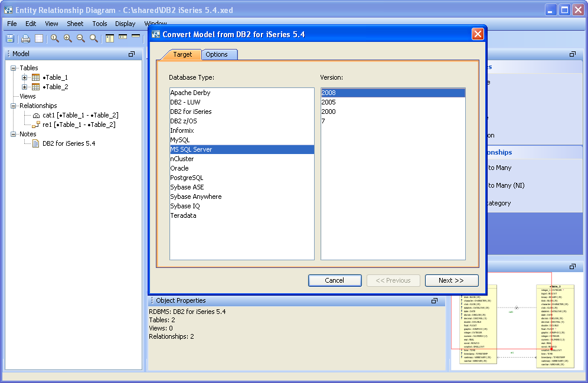Open the Display menu

point(125,24)
